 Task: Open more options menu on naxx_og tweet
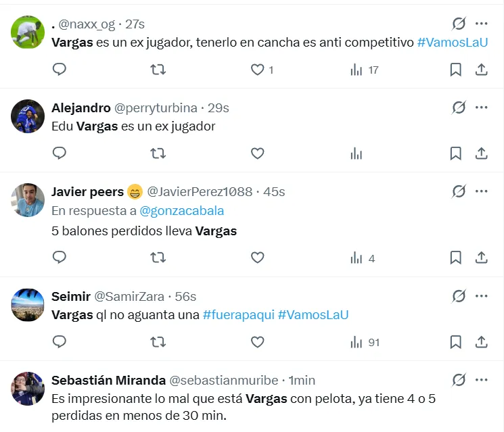(x=481, y=24)
